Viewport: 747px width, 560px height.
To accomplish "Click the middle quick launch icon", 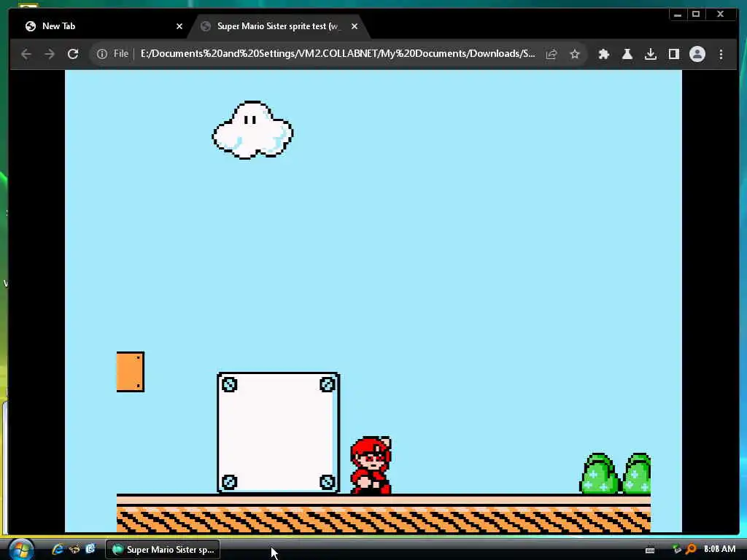I will point(74,549).
